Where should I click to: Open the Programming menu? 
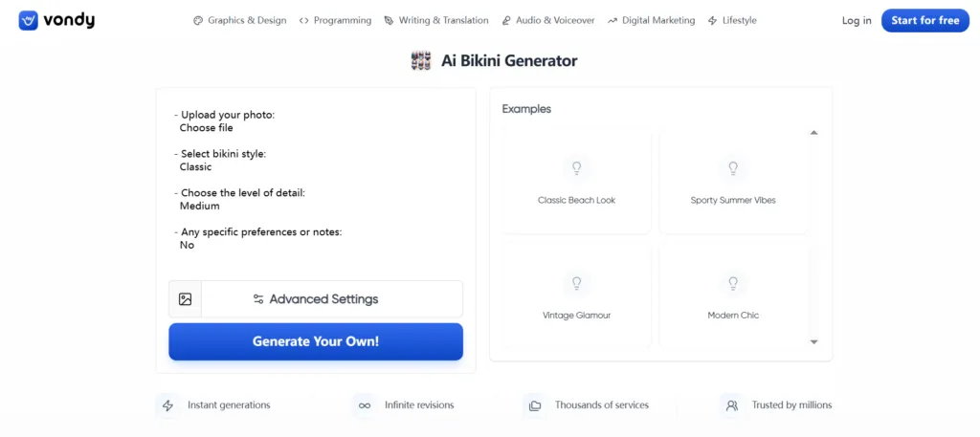(x=335, y=21)
